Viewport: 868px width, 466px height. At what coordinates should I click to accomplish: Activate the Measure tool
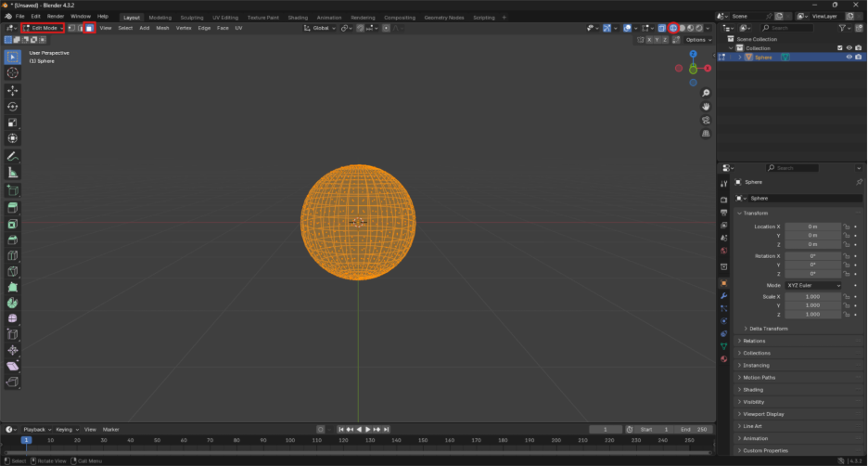(13, 173)
